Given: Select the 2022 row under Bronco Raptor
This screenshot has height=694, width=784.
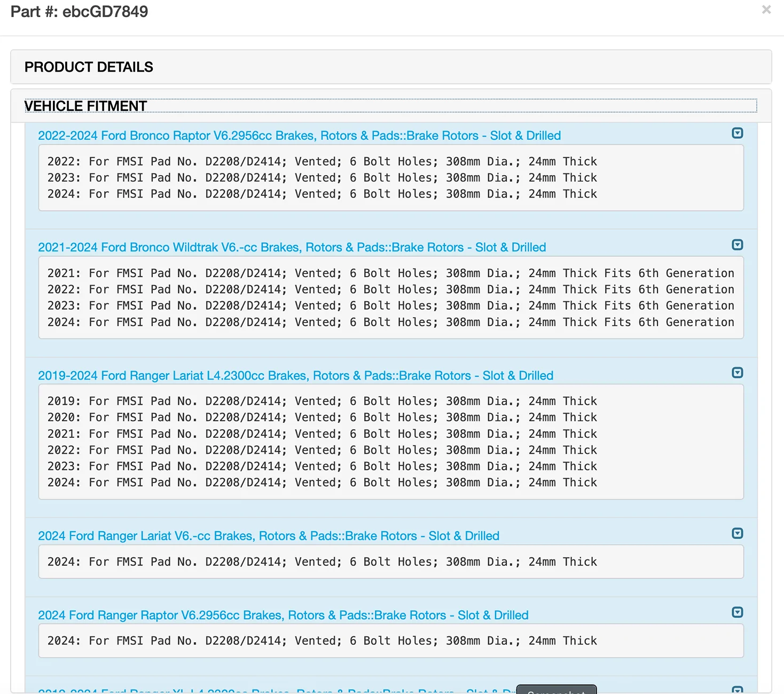Looking at the screenshot, I should (322, 162).
